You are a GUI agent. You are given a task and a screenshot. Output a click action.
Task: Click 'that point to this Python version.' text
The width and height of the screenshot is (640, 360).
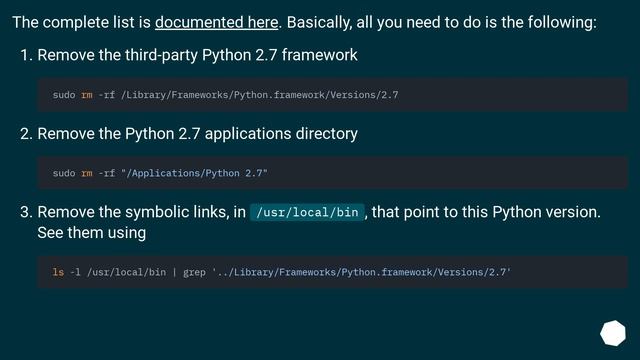(x=486, y=212)
